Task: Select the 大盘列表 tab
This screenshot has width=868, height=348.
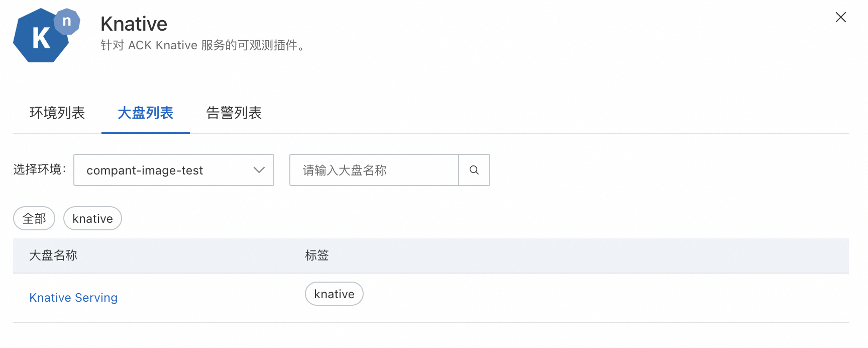Action: point(145,113)
